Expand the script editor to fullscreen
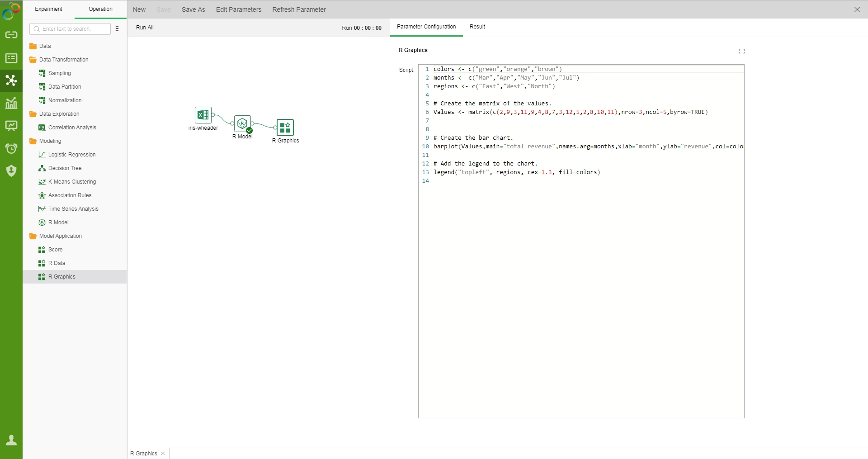The image size is (868, 459). (x=741, y=51)
